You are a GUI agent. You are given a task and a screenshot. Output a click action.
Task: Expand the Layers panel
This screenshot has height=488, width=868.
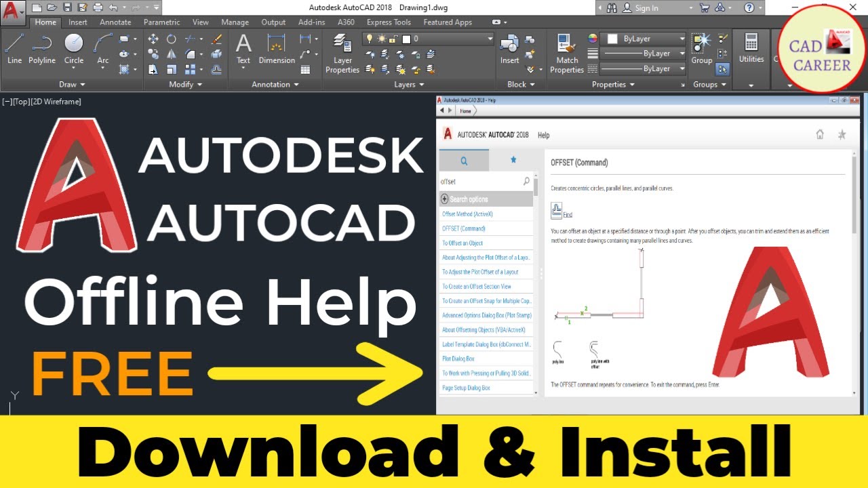[410, 84]
